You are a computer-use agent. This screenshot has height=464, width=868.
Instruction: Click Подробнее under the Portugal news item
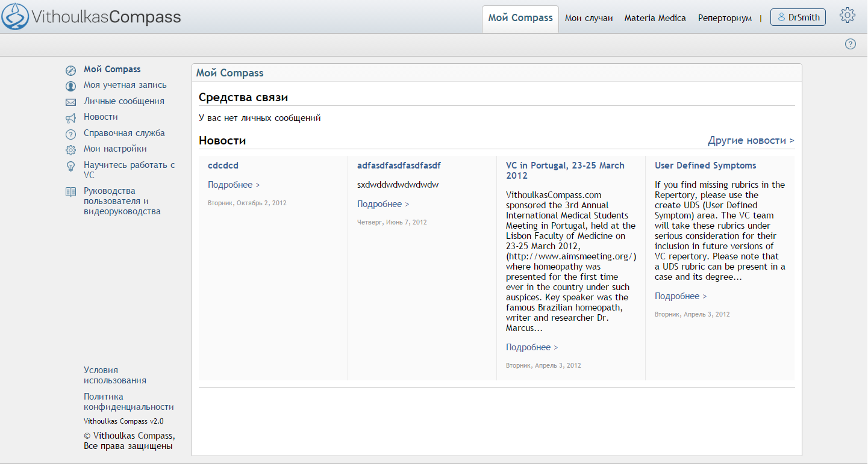point(532,347)
